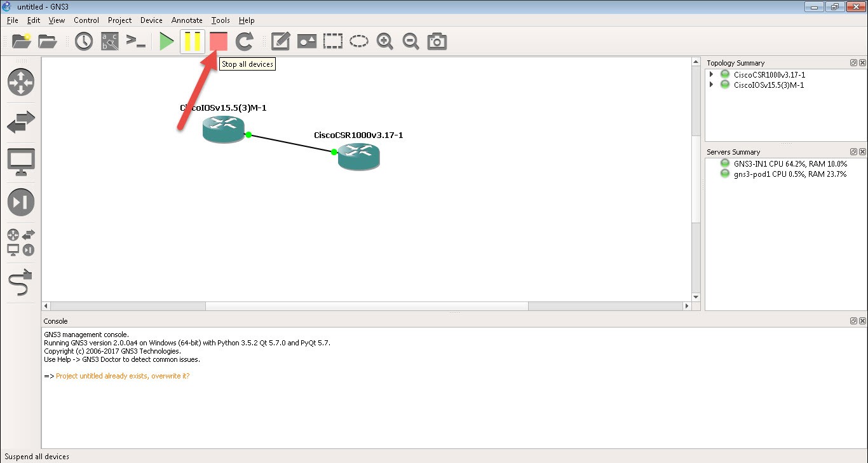Click the canvas scroll down arrow

coord(696,297)
